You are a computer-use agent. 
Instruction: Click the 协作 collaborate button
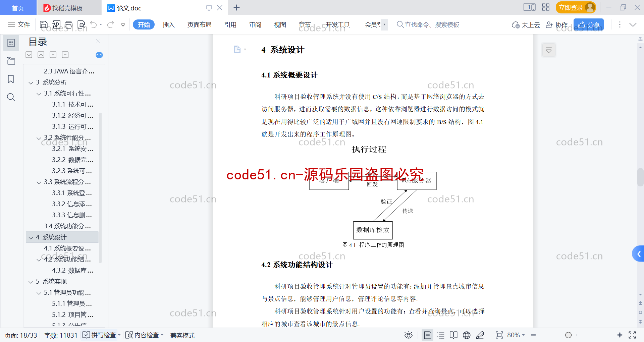557,25
